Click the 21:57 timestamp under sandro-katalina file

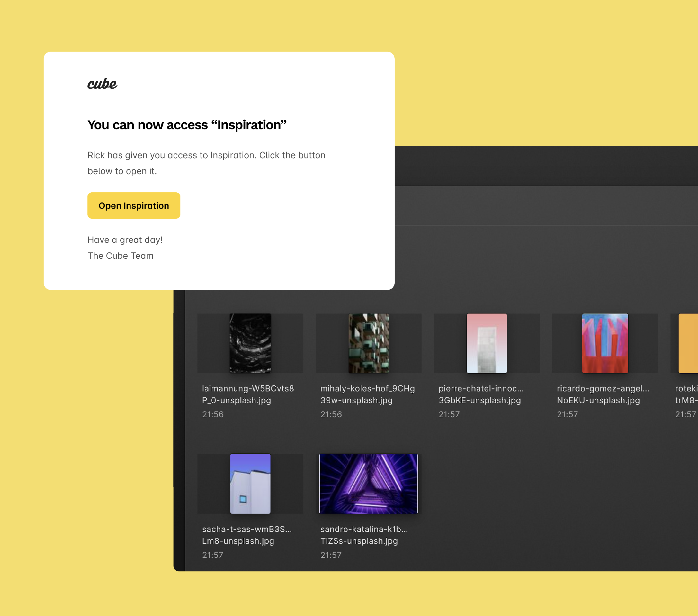click(331, 555)
